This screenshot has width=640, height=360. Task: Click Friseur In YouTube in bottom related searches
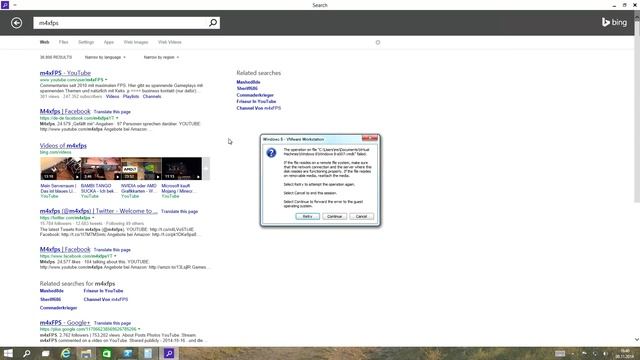103,291
